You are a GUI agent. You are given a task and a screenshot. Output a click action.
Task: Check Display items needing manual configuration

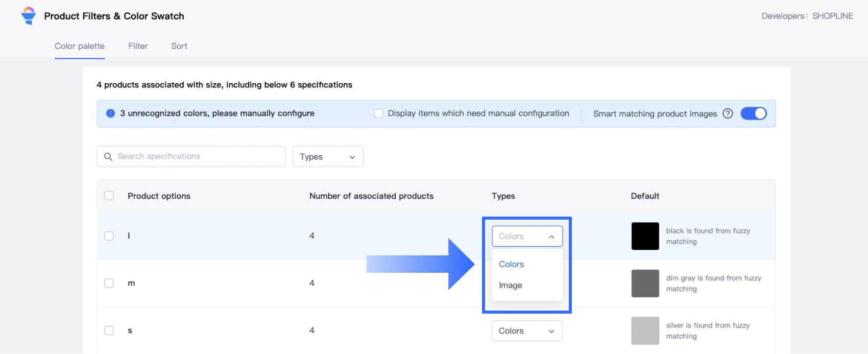tap(378, 113)
